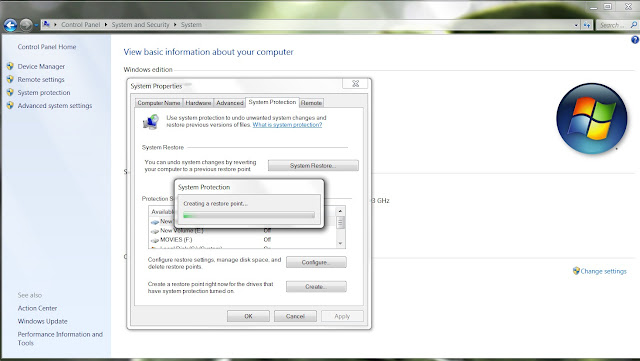The width and height of the screenshot is (640, 361).
Task: Open Remote settings in sidebar
Action: point(41,79)
